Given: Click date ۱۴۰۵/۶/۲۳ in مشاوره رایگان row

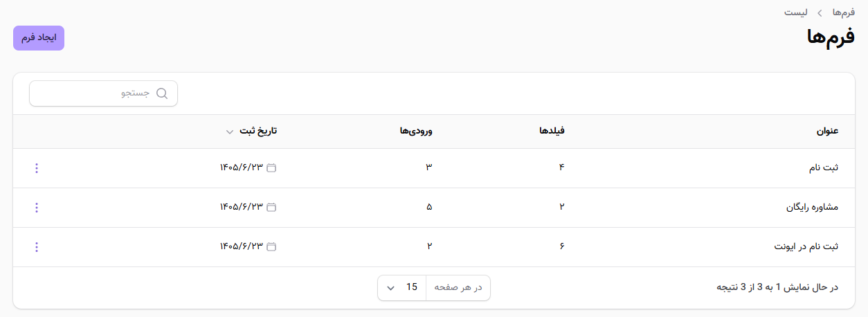Looking at the screenshot, I should 242,208.
